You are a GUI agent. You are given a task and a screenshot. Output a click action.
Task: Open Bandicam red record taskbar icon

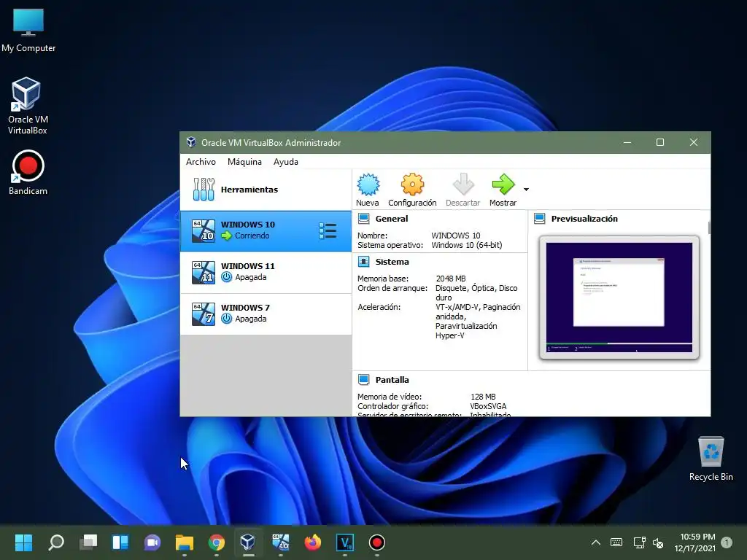tap(377, 542)
